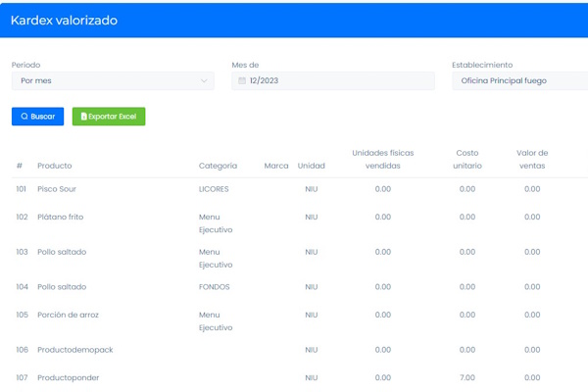Click the Producto column header

pyautogui.click(x=55, y=166)
